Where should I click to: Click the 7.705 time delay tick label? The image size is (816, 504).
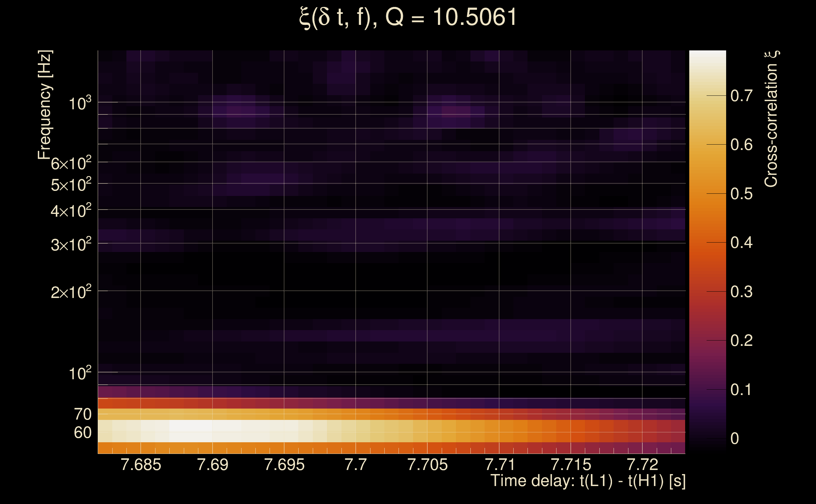point(427,465)
